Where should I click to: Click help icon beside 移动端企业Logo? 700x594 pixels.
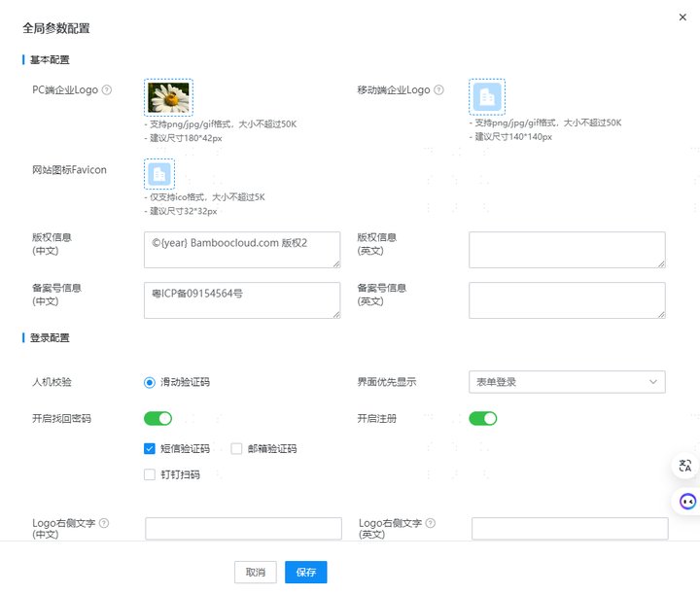pyautogui.click(x=438, y=90)
